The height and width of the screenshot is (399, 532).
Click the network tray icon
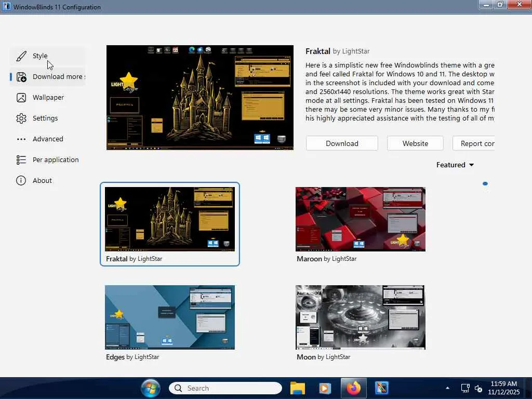[x=465, y=388]
